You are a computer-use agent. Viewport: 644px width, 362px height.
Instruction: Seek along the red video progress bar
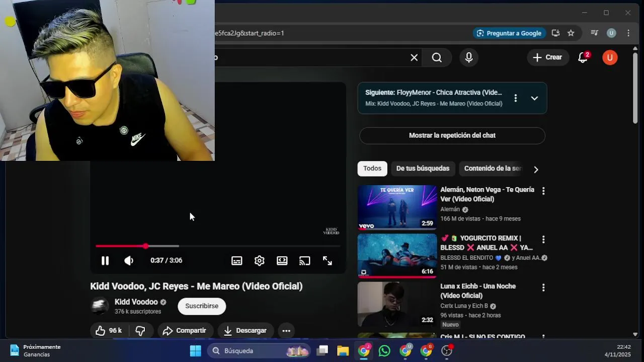click(218, 246)
